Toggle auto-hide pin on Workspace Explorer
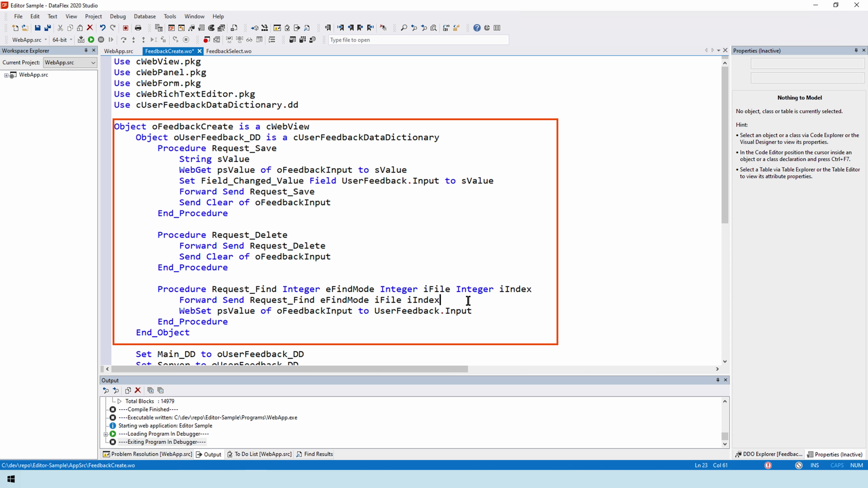Viewport: 868px width, 488px height. pyautogui.click(x=86, y=51)
